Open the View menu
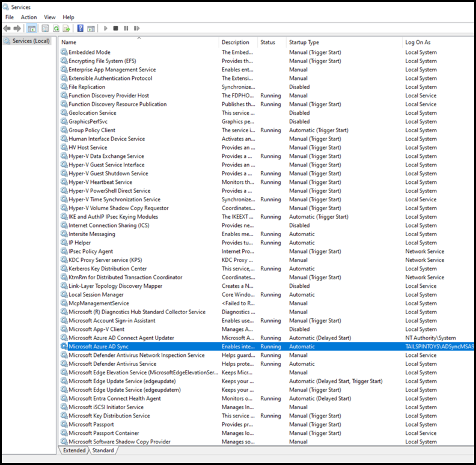Image resolution: width=476 pixels, height=465 pixels. click(x=49, y=17)
